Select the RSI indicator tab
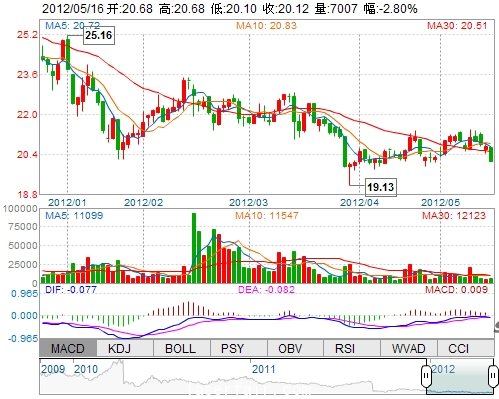The image size is (499, 399). coord(352,349)
